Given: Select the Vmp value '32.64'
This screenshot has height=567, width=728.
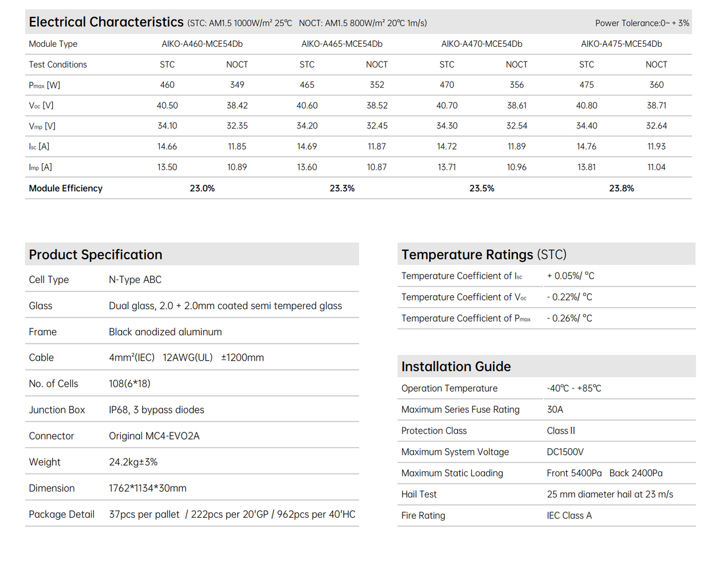Looking at the screenshot, I should (x=656, y=126).
